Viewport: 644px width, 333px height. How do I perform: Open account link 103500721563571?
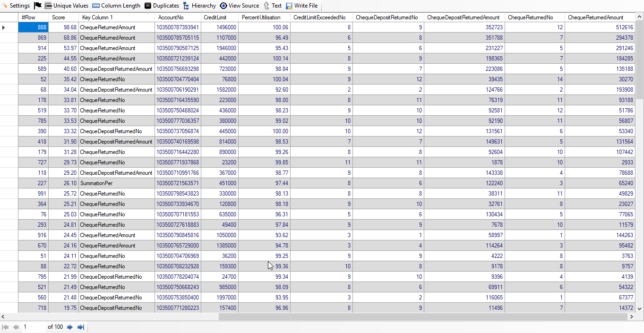178,183
